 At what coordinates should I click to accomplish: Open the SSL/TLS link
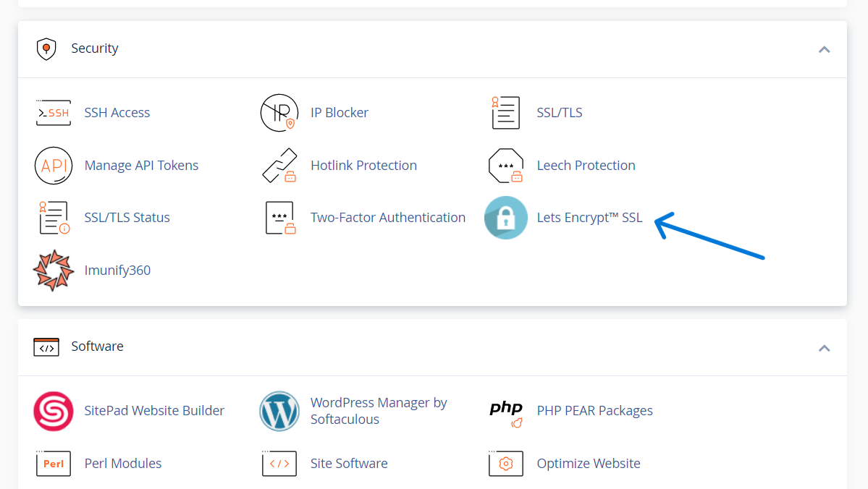(560, 113)
